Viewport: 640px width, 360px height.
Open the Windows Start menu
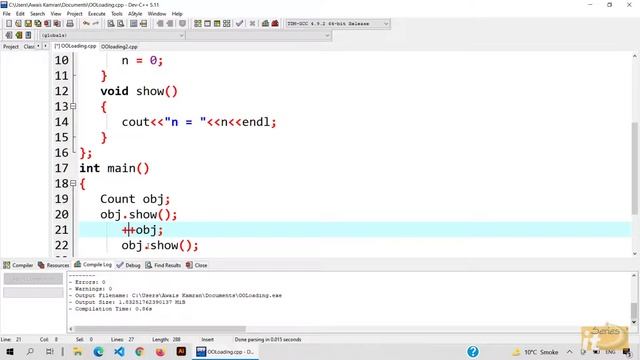point(10,351)
